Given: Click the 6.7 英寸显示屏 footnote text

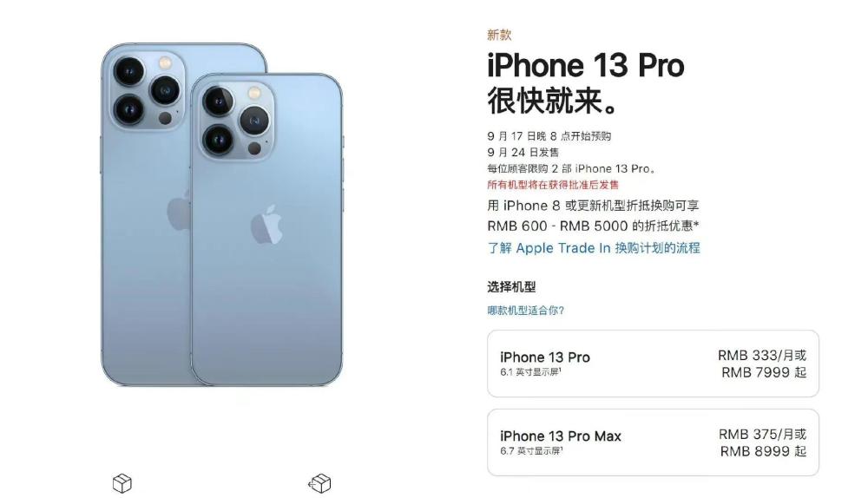Looking at the screenshot, I should click(531, 451).
